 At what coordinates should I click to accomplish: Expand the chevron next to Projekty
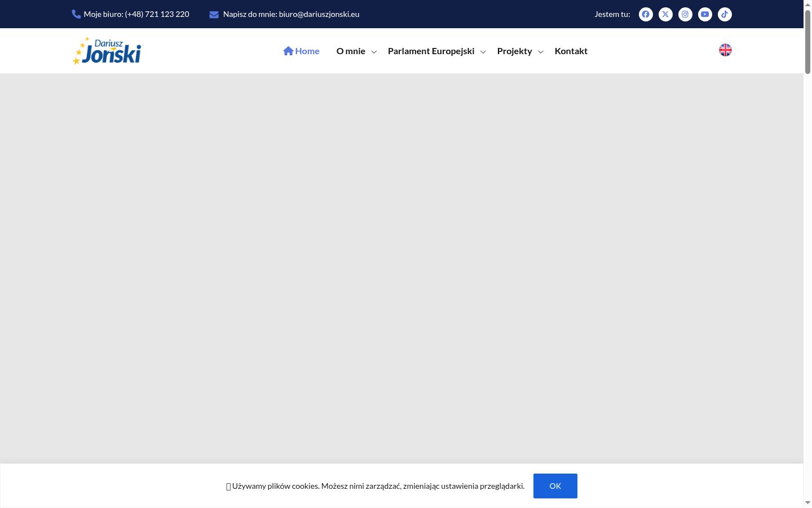coord(540,52)
